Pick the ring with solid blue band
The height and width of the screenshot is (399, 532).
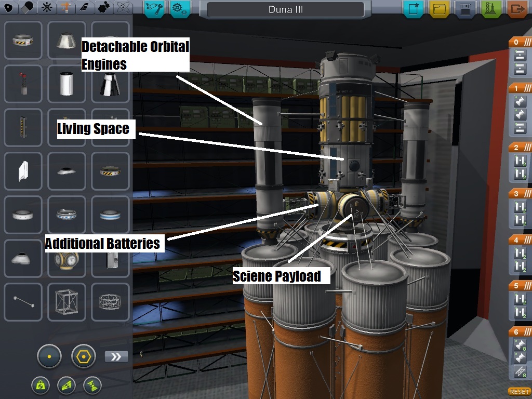pos(110,215)
